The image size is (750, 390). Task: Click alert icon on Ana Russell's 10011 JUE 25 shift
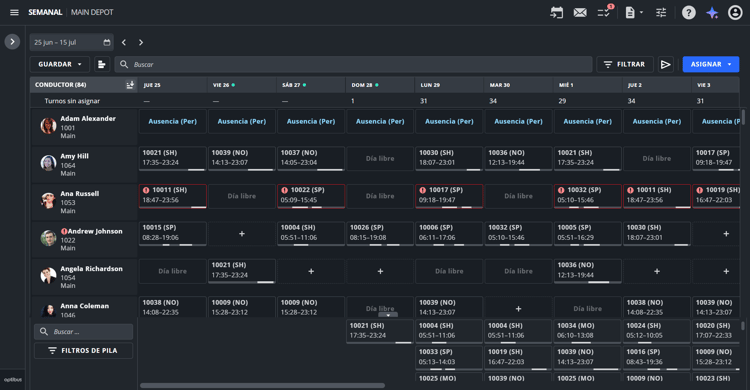coord(146,190)
